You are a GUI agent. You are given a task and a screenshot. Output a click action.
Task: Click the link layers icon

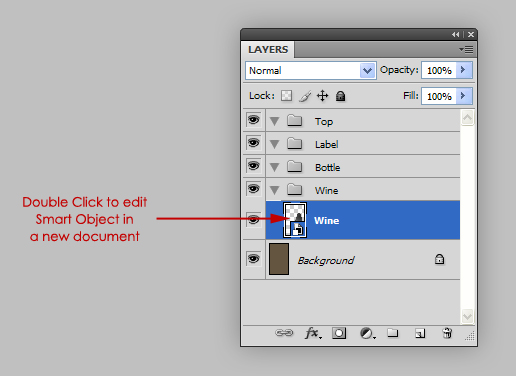tap(284, 333)
